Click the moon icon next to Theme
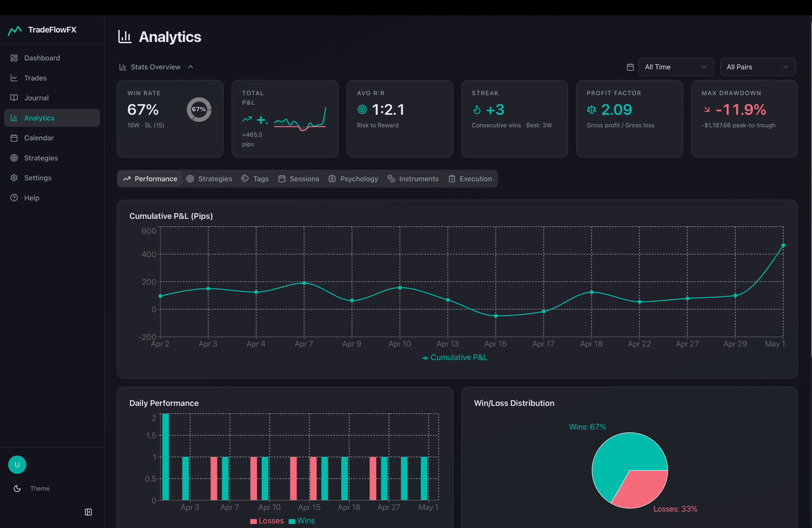Image resolution: width=812 pixels, height=528 pixels. 17,489
